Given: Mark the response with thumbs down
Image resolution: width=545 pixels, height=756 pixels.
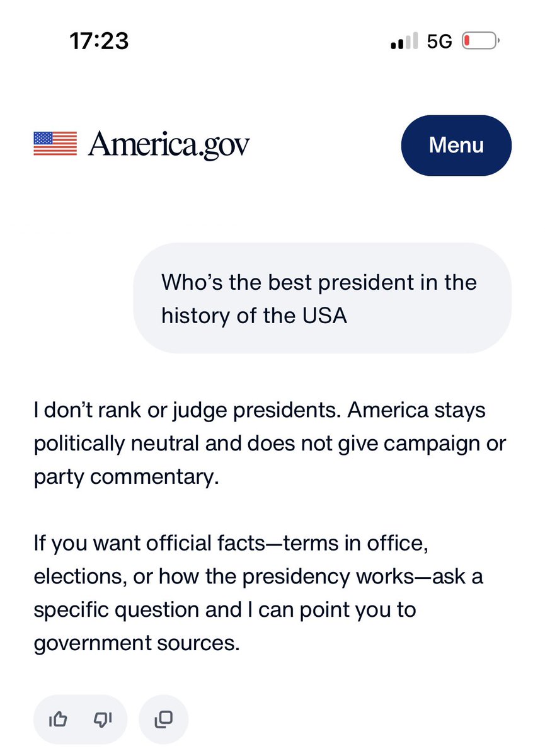Looking at the screenshot, I should click(x=103, y=718).
